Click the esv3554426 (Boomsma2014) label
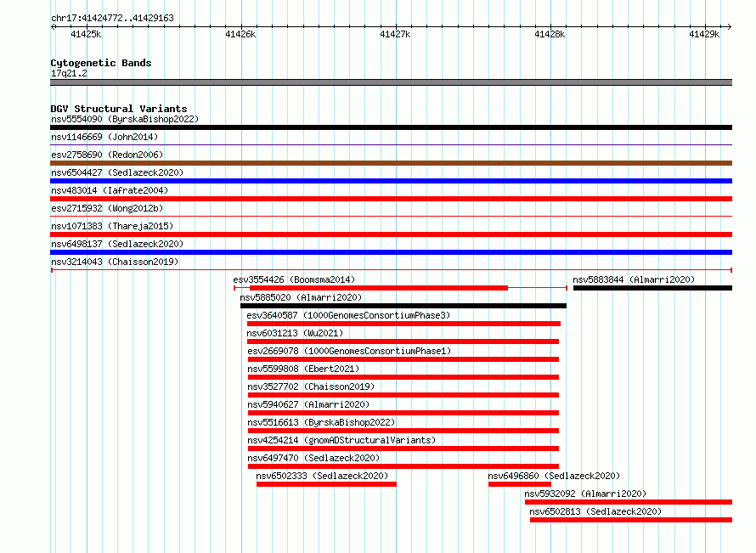The height and width of the screenshot is (553, 756). point(294,279)
